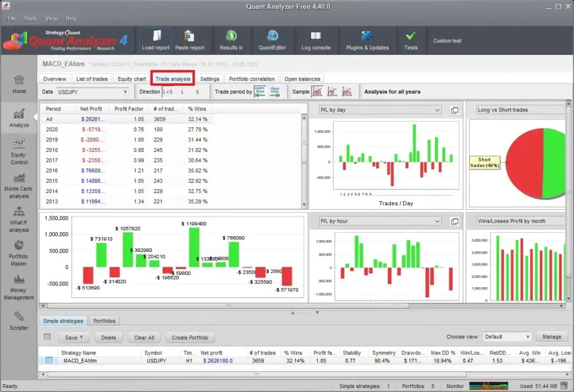Click the Create Portfolio button
The width and height of the screenshot is (574, 392).
coord(191,338)
